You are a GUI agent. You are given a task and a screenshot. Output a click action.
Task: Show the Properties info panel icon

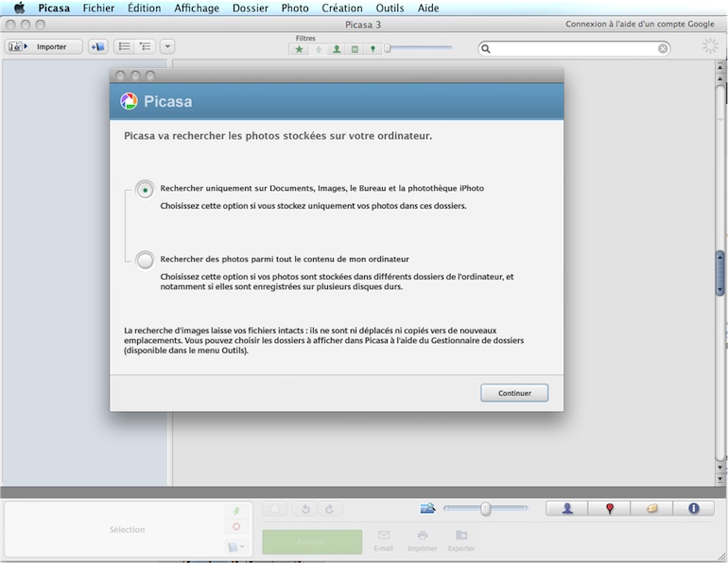694,508
